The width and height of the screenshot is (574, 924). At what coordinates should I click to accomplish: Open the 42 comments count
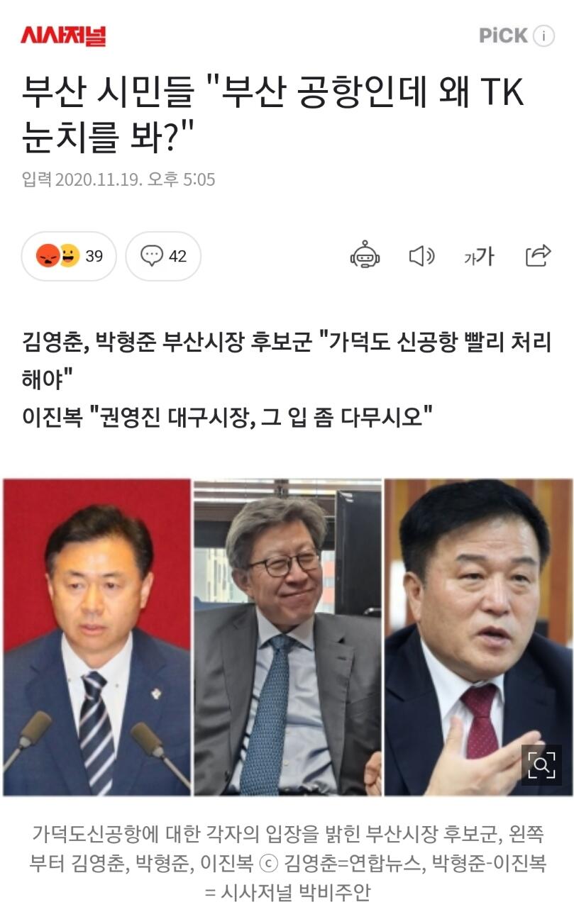point(177,256)
